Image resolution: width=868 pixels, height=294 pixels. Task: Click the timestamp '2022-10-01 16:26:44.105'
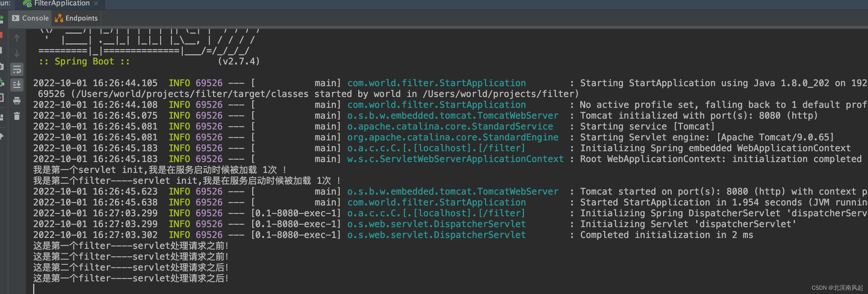pyautogui.click(x=95, y=83)
